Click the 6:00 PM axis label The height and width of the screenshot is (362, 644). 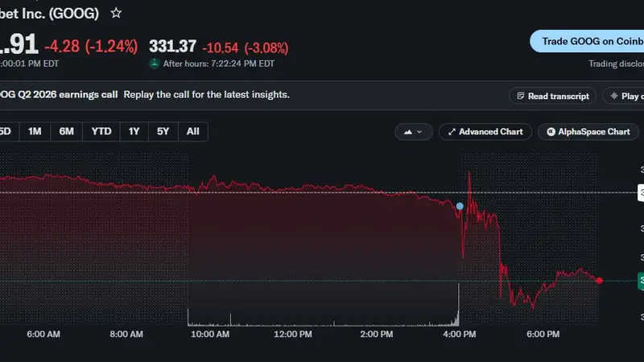(543, 334)
